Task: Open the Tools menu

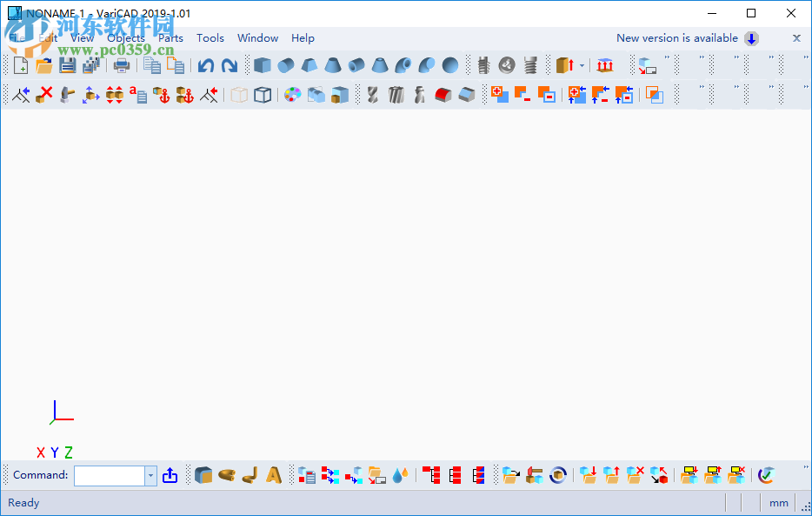Action: [210, 37]
